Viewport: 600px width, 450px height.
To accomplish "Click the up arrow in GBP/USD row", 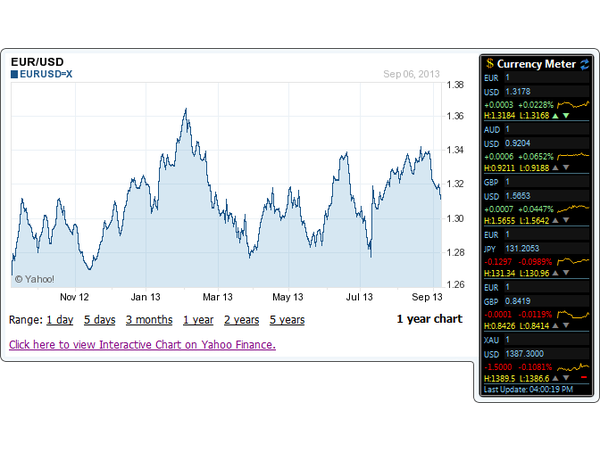I will click(x=556, y=220).
